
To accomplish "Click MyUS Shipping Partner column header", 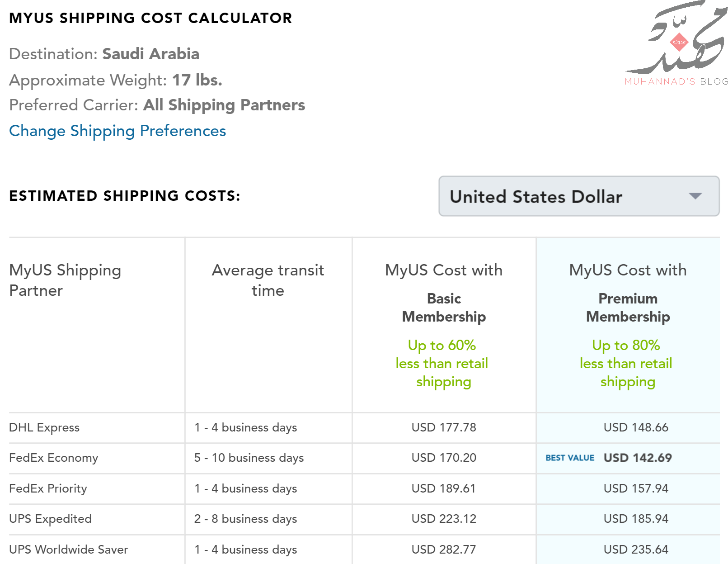I will (65, 280).
